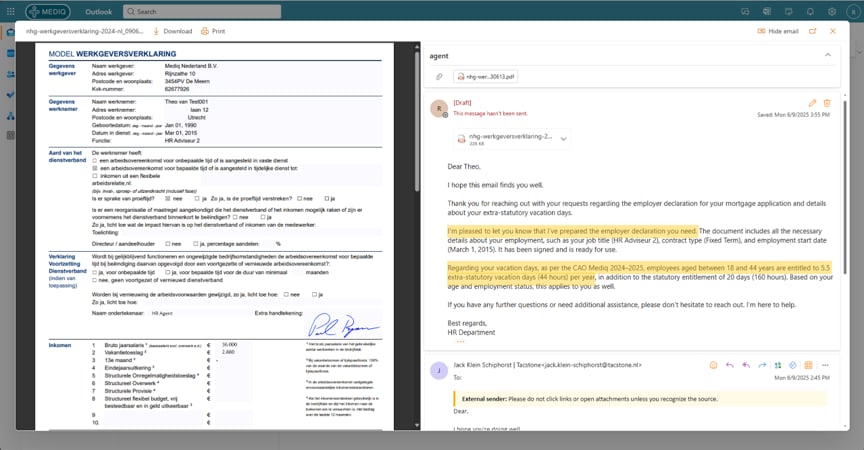
Task: Click PDF scrollbar down arrow
Action: click(417, 425)
